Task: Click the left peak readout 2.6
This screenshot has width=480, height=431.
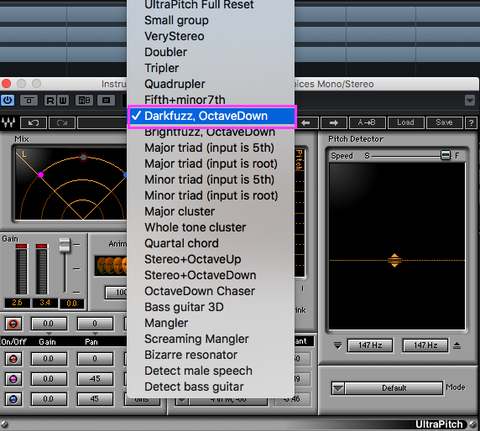Action: point(17,303)
